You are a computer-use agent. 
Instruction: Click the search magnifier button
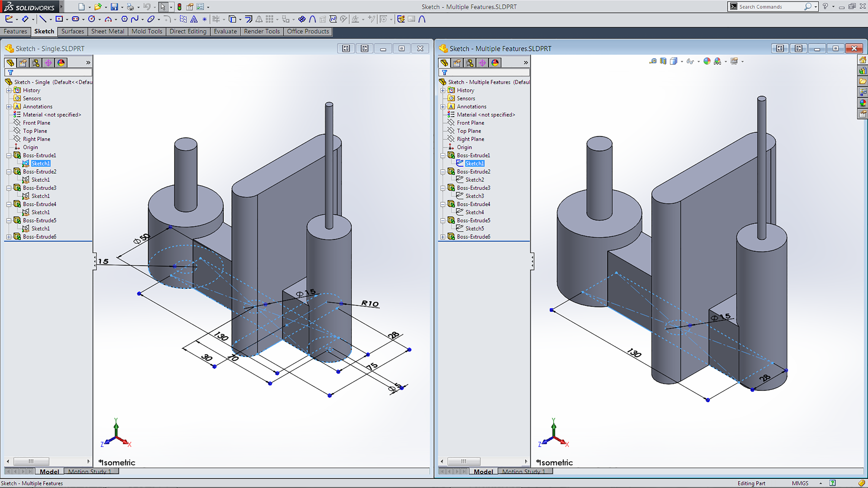[x=808, y=7]
